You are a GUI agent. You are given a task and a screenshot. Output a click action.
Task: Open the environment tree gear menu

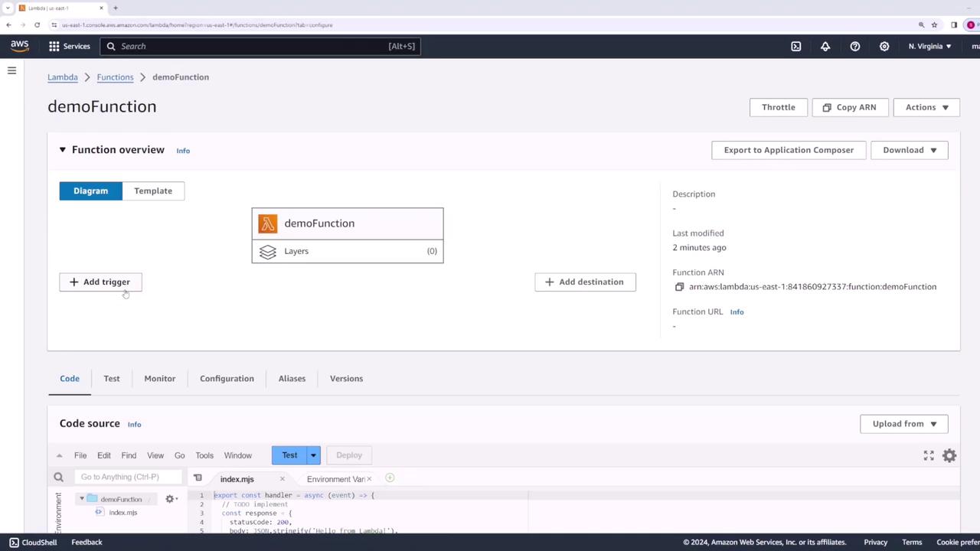click(171, 499)
